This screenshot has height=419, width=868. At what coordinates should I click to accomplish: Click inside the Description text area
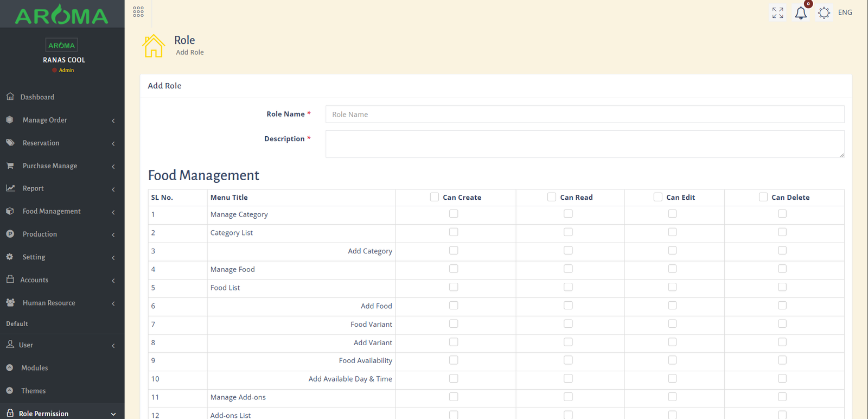(x=584, y=144)
